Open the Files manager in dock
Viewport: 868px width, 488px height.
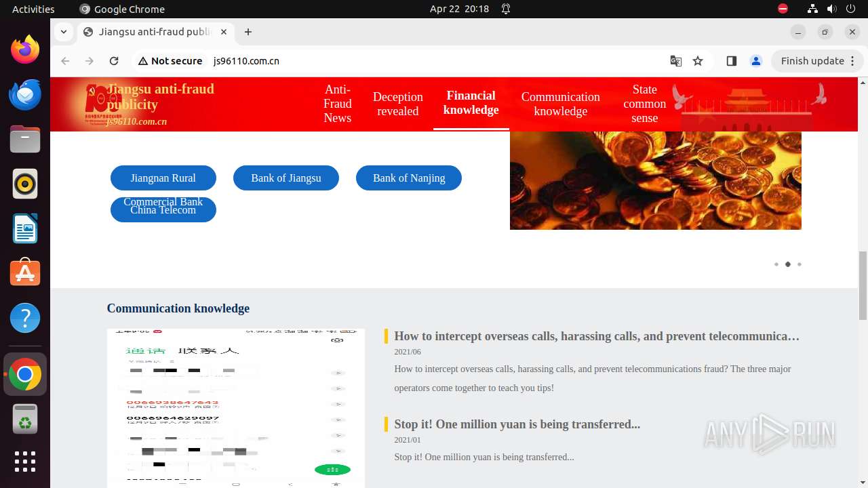point(25,139)
